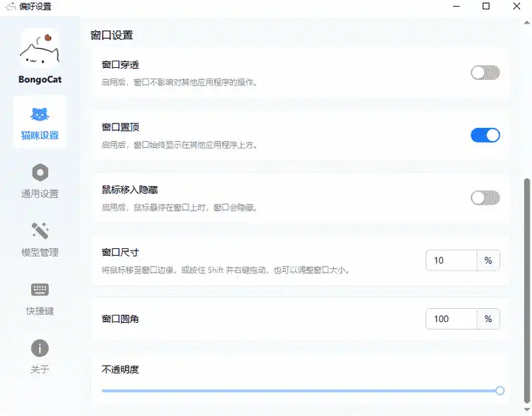Disable the 窗口置顶 switch
The width and height of the screenshot is (532, 416).
tap(485, 135)
